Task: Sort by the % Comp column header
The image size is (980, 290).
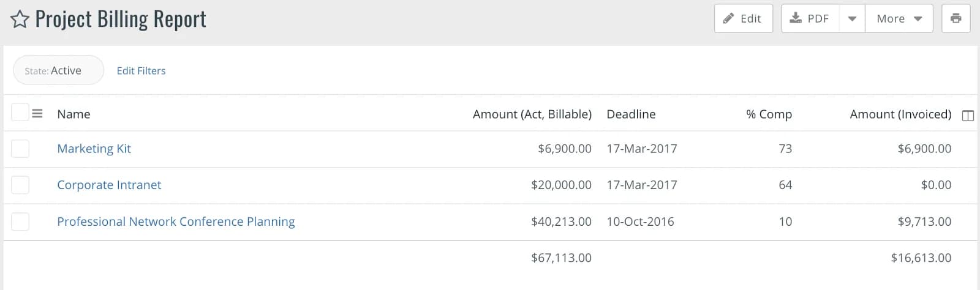Action: tap(769, 114)
